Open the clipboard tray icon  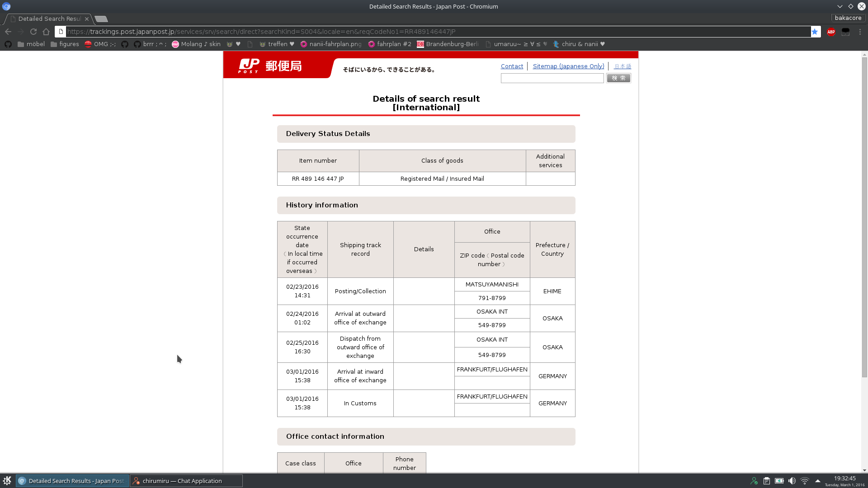(x=766, y=481)
